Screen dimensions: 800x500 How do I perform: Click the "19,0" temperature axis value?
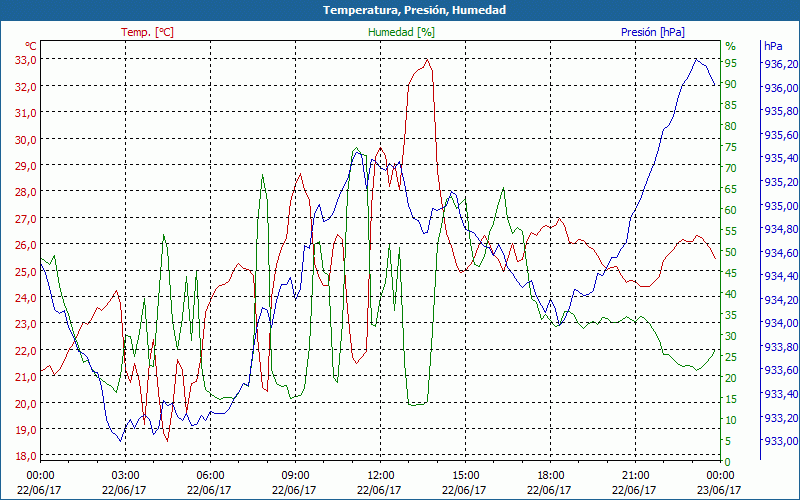point(26,430)
